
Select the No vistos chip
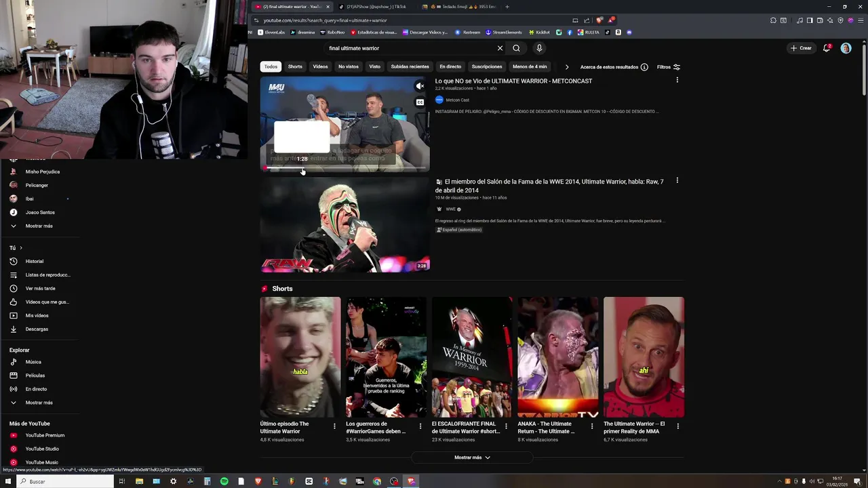[x=348, y=66]
